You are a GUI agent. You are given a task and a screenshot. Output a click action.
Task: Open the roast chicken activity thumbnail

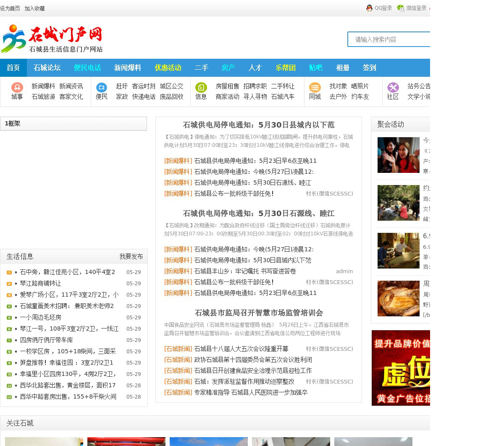[x=398, y=298]
